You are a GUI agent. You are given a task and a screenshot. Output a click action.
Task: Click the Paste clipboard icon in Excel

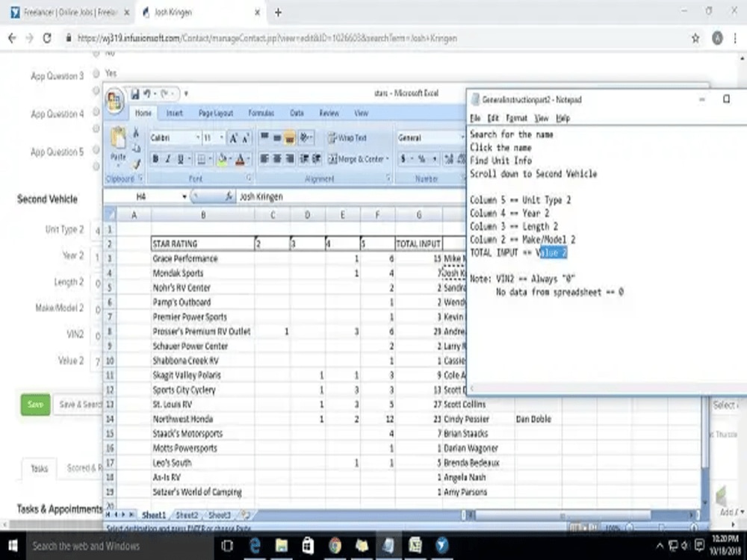pyautogui.click(x=118, y=138)
